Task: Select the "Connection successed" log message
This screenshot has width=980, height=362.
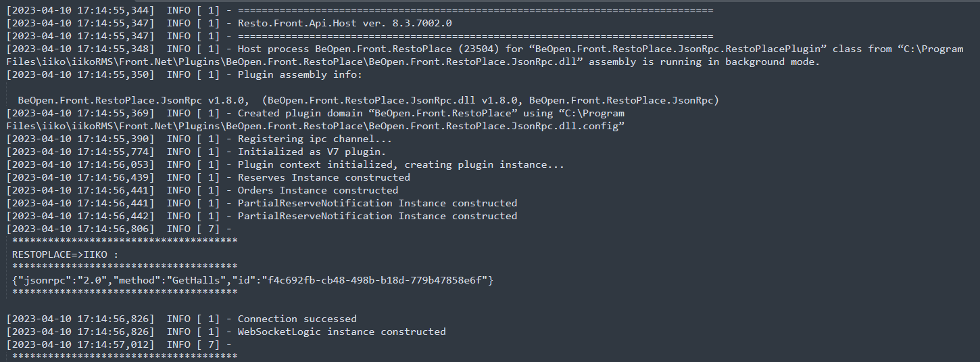Action: coord(297,319)
